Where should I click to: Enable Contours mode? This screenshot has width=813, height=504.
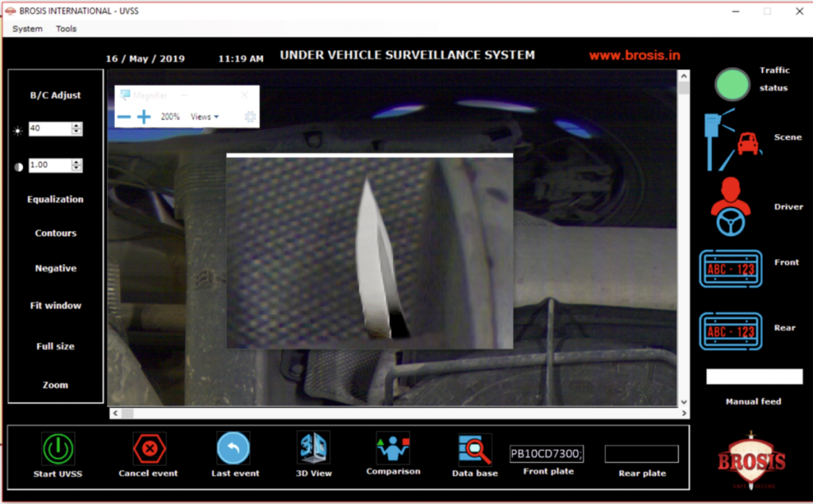pyautogui.click(x=55, y=233)
